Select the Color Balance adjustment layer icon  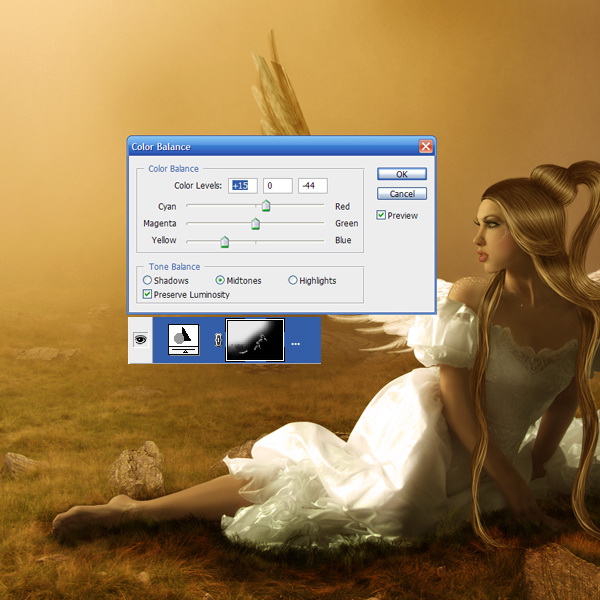coord(184,339)
